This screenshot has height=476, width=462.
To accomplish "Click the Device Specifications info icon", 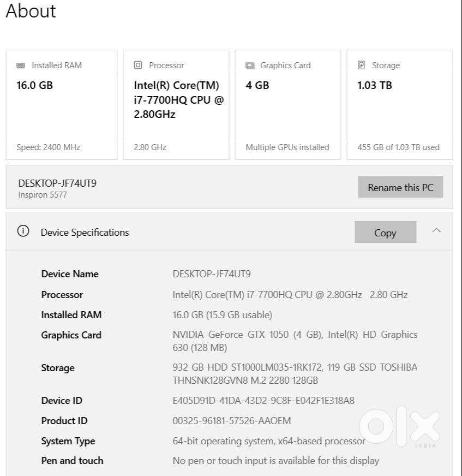I will [23, 231].
